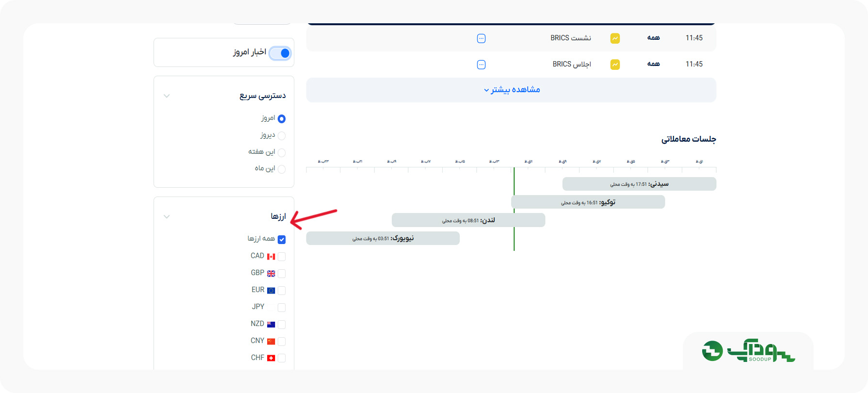The width and height of the screenshot is (868, 393).
Task: Pick the این ماه radio option
Action: (x=282, y=169)
